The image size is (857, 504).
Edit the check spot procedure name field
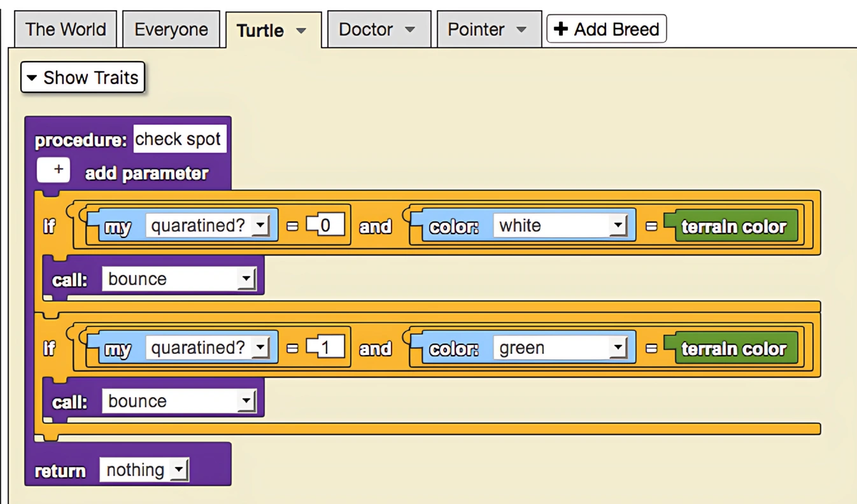[x=180, y=139]
